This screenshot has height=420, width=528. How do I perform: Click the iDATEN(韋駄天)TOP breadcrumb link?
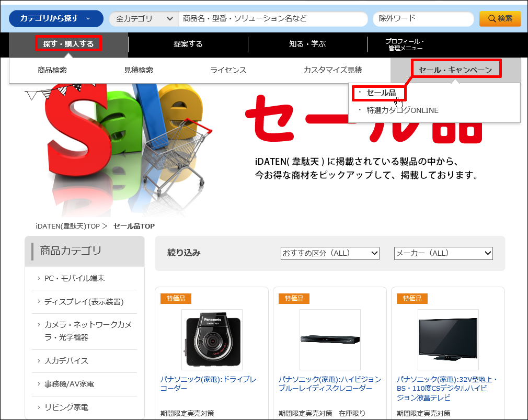(x=68, y=226)
